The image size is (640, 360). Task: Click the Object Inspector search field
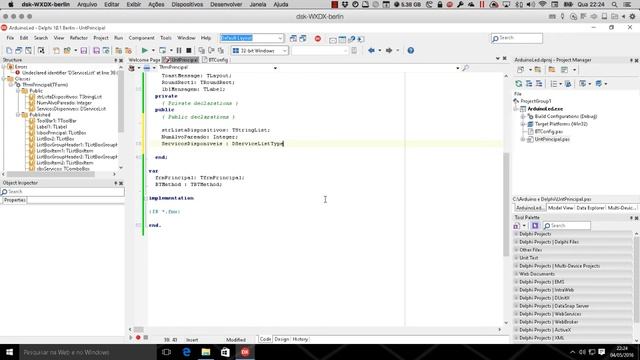pyautogui.click(x=62, y=191)
